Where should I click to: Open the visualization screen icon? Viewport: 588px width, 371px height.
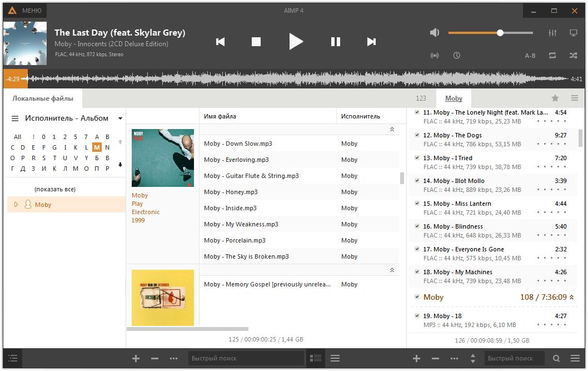point(574,33)
